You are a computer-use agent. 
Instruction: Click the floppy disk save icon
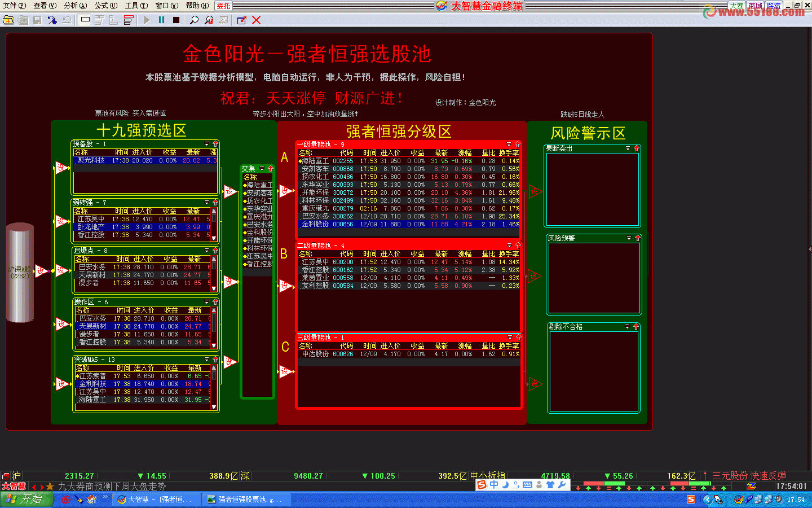click(37, 20)
